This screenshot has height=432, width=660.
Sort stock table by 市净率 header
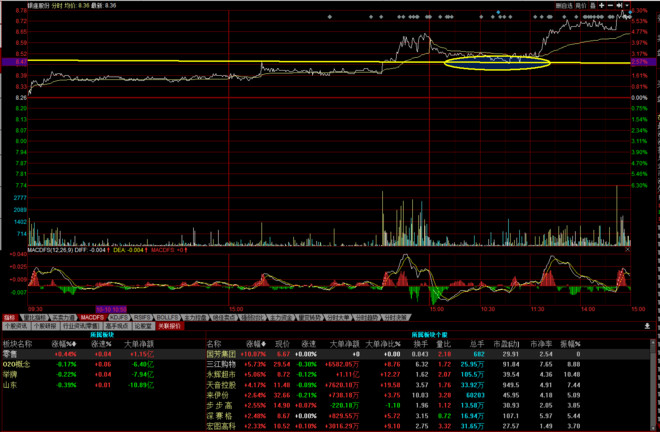coord(540,344)
